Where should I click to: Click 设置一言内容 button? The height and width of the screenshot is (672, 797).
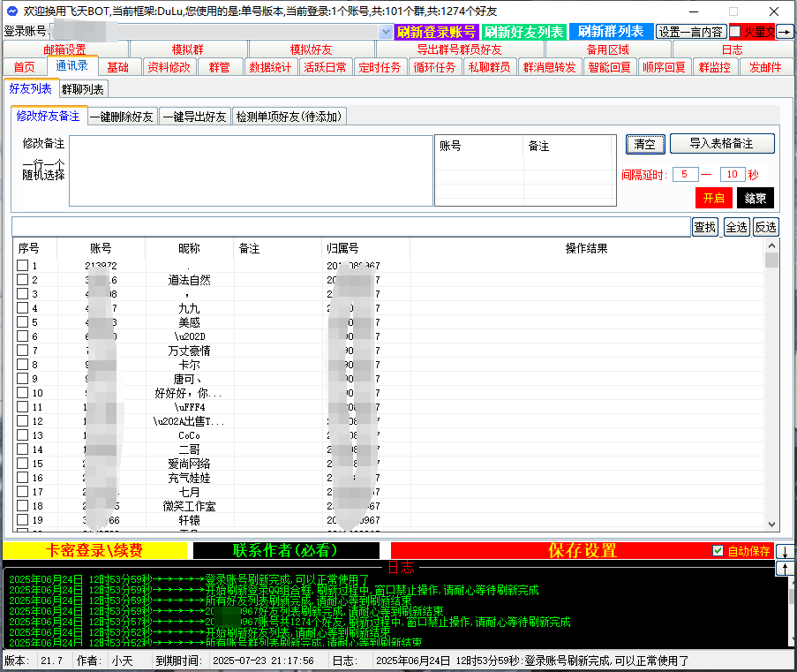pyautogui.click(x=691, y=32)
